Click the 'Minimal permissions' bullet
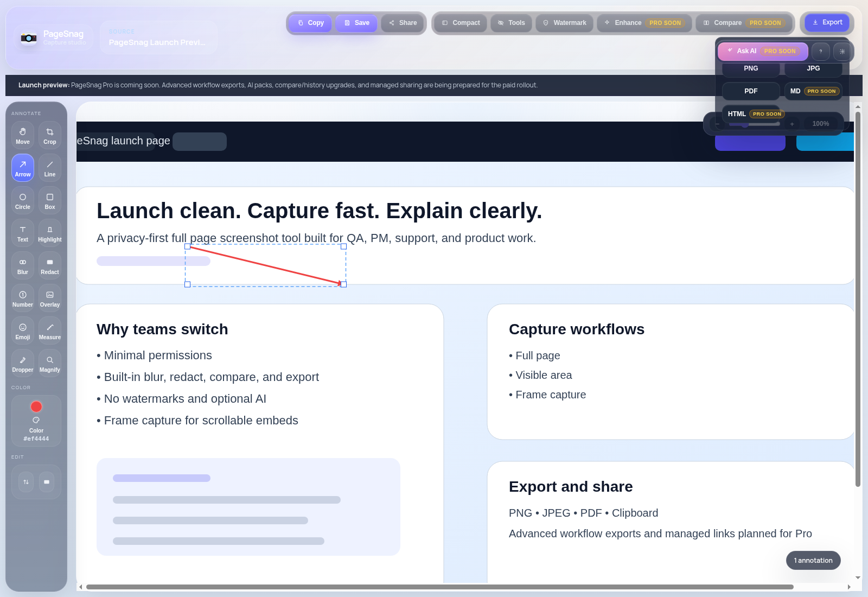This screenshot has height=597, width=868. click(x=154, y=355)
